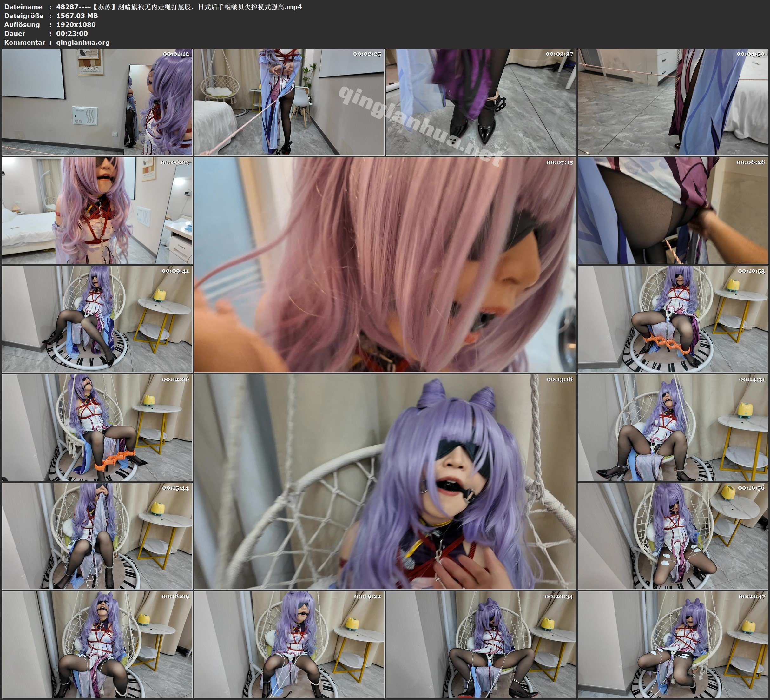770x700 pixels.
Task: Click the thumbnail labeled 00:10:53
Action: click(673, 319)
